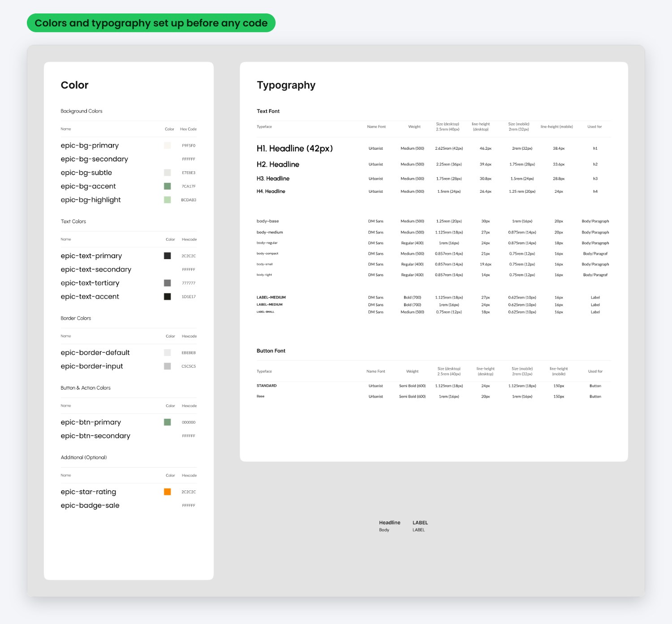Choose the epic-border-input gray swatch

point(167,366)
